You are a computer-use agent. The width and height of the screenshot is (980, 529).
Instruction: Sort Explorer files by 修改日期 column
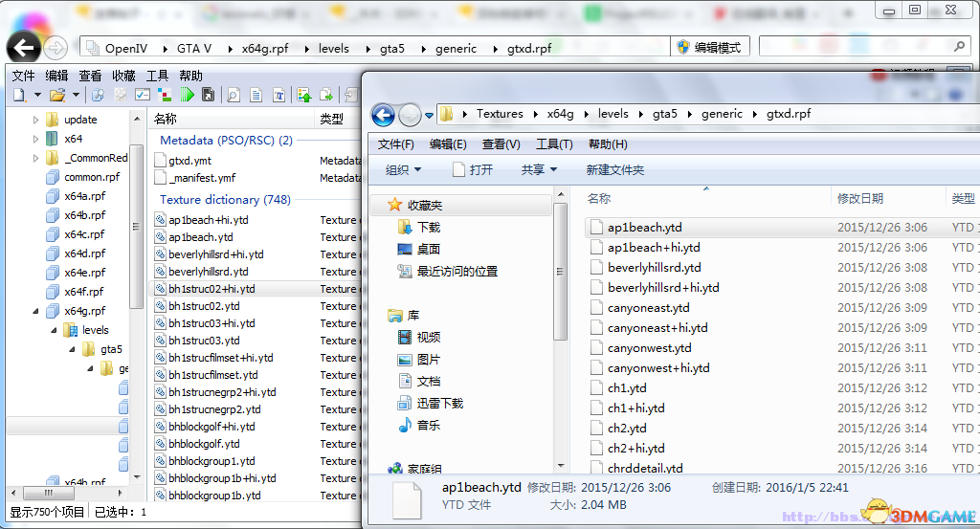click(x=860, y=199)
